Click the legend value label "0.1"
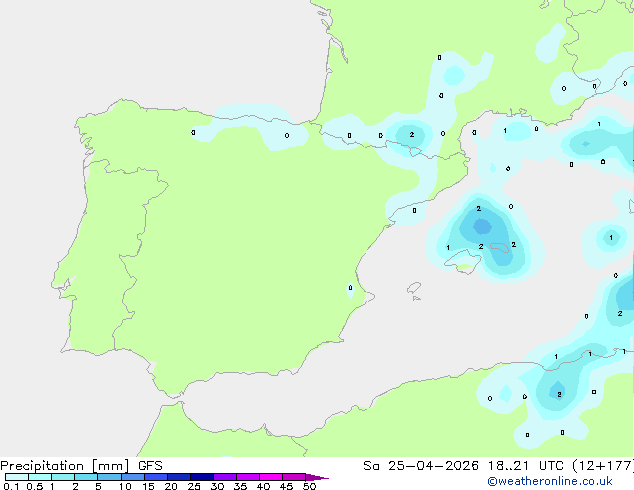The image size is (634, 490). (11, 486)
